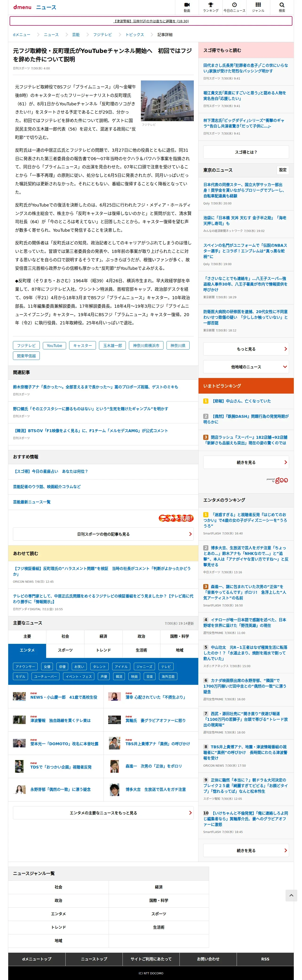Select the 生活術 news tab
The height and width of the screenshot is (980, 302).
[142, 650]
